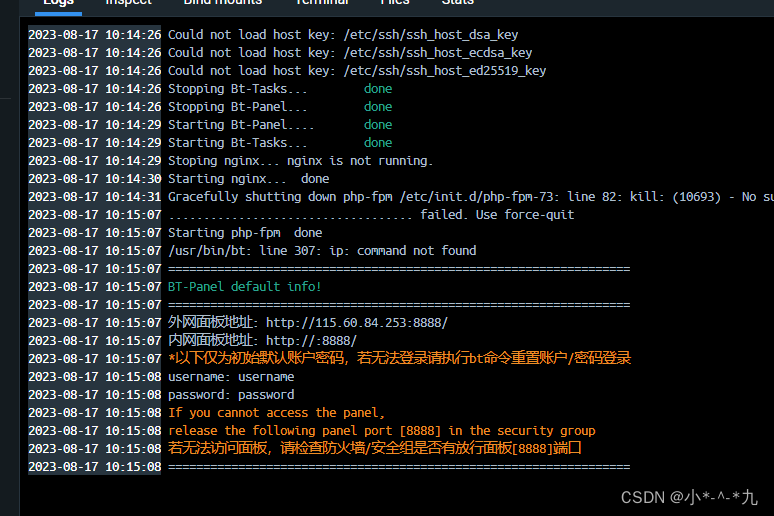Click the internal panel URL http://:8888/
Screen dimensions: 774x516
(x=311, y=341)
